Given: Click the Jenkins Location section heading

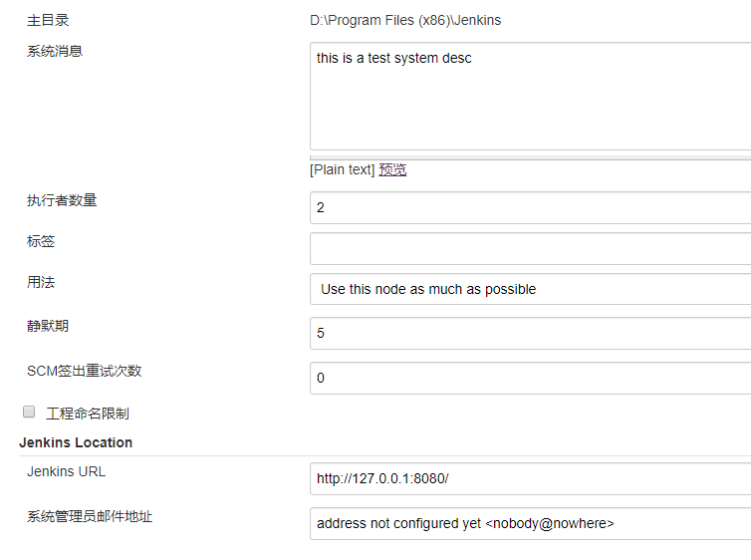Looking at the screenshot, I should 76,442.
